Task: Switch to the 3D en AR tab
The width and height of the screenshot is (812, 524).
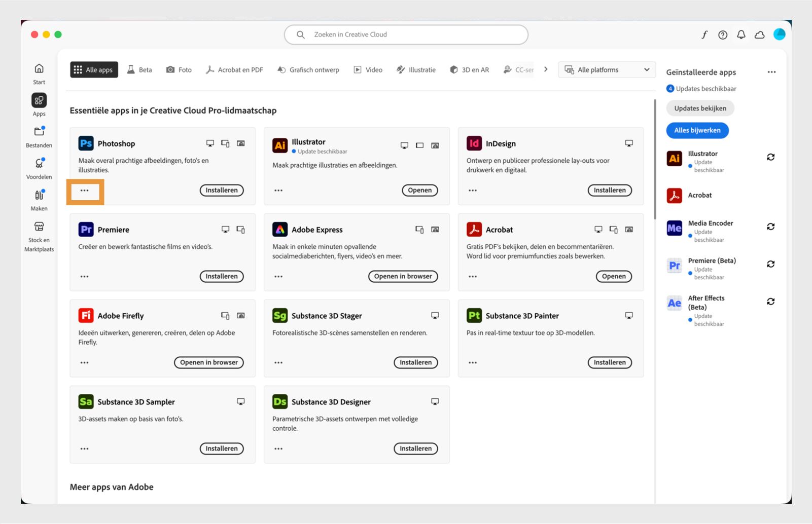Action: pyautogui.click(x=470, y=70)
